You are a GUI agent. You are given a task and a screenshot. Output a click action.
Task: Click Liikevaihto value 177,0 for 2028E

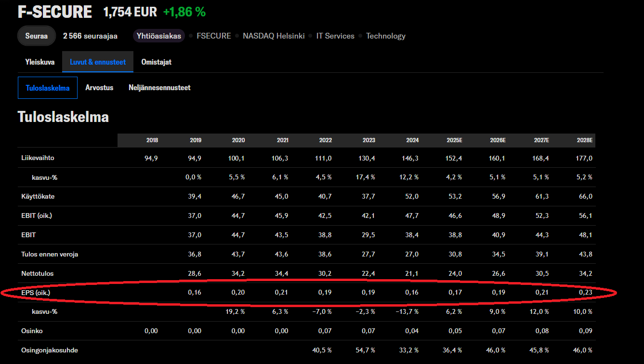(584, 158)
